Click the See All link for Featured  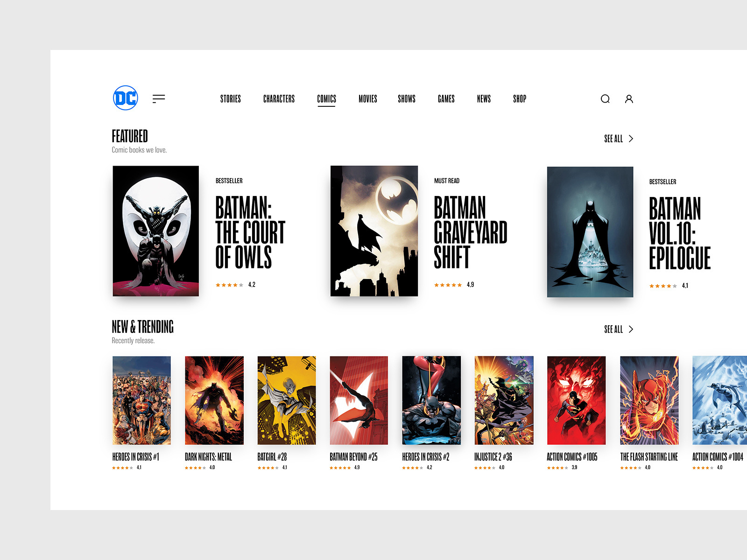[x=613, y=139]
